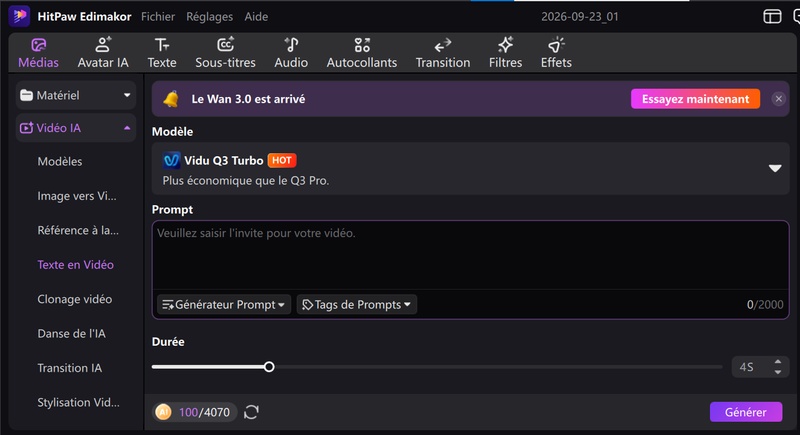Click the Vidu model logo icon
Screen dimensions: 800x435
(x=171, y=161)
